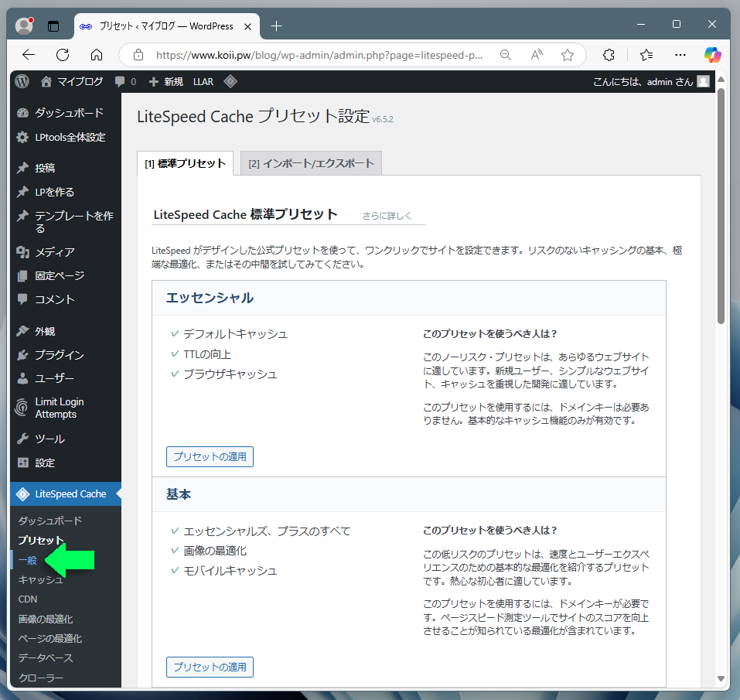Screen dimensions: 740x700
Task: Refresh the page
Action: pyautogui.click(x=63, y=55)
